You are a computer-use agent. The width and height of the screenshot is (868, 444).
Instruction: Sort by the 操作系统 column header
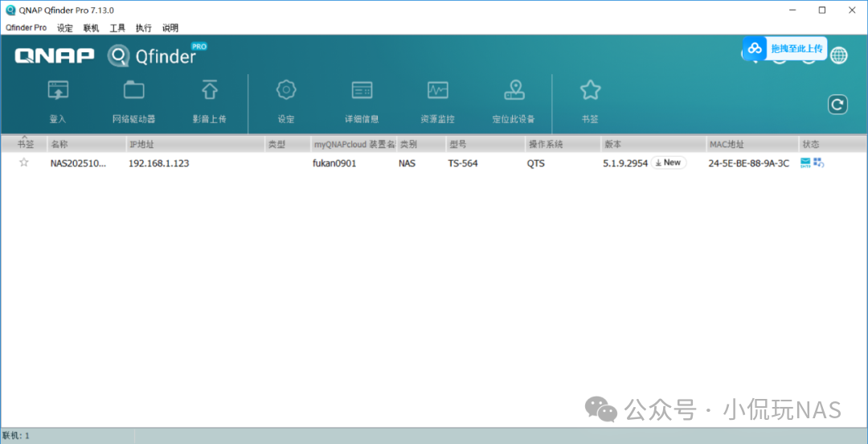(x=563, y=144)
